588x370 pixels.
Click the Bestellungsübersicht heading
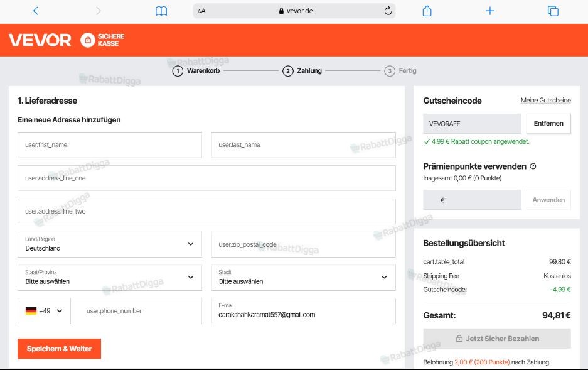pos(464,243)
